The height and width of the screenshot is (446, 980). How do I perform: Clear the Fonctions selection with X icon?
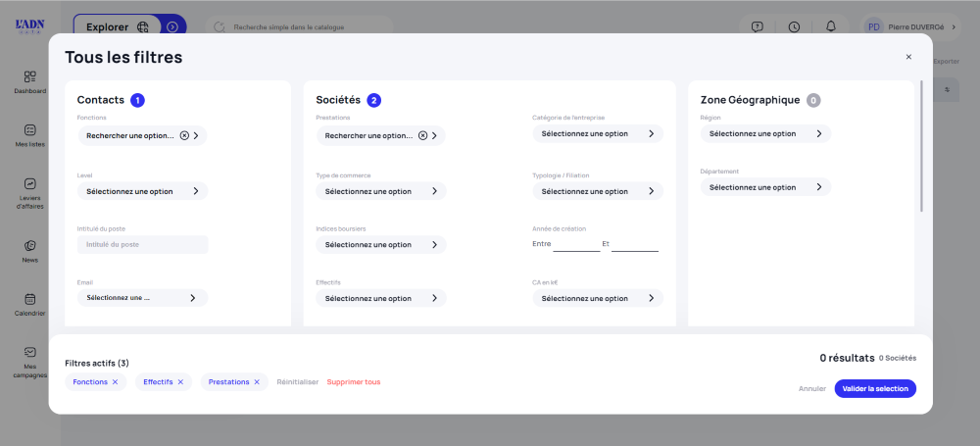(x=184, y=136)
